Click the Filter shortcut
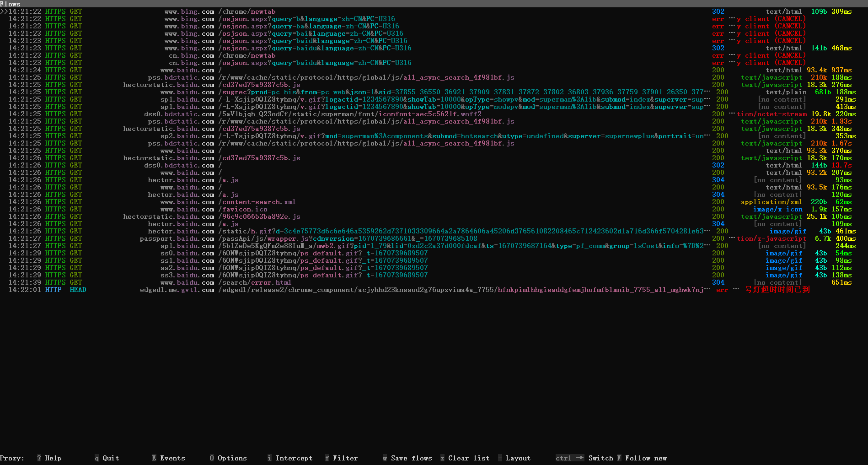Viewport: 868px width, 465px height. click(341, 458)
